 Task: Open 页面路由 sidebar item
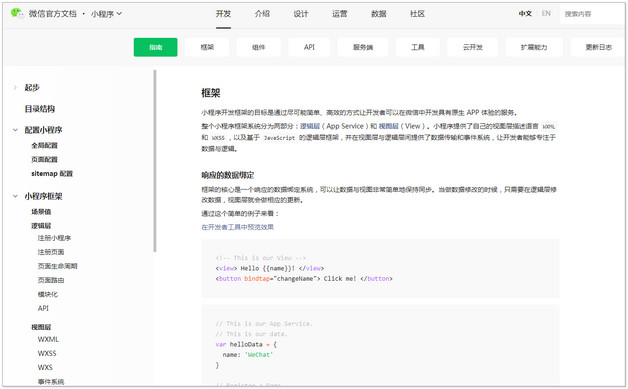point(51,280)
